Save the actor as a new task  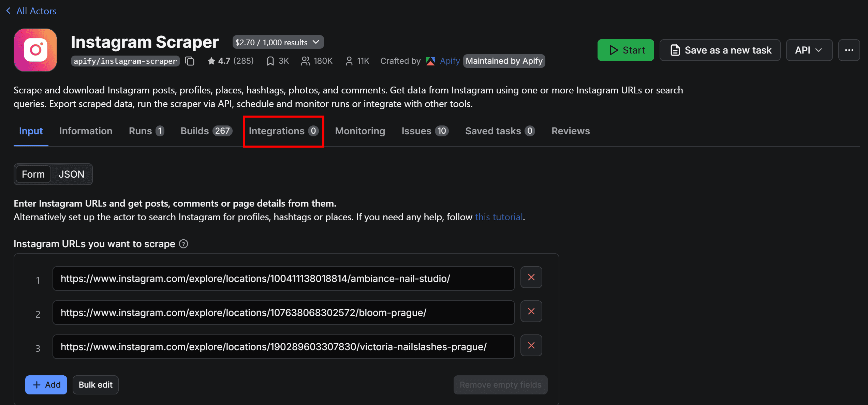pos(720,50)
